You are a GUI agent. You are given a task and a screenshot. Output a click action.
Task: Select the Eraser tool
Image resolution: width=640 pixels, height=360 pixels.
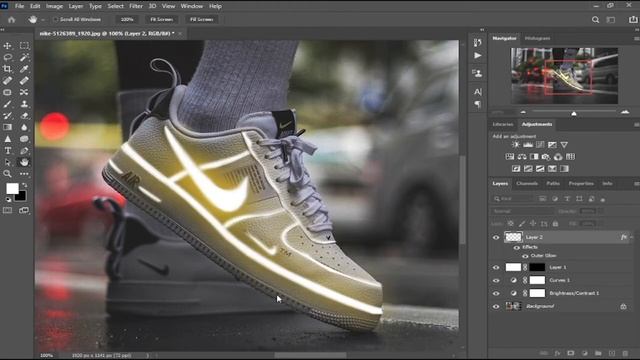24,116
